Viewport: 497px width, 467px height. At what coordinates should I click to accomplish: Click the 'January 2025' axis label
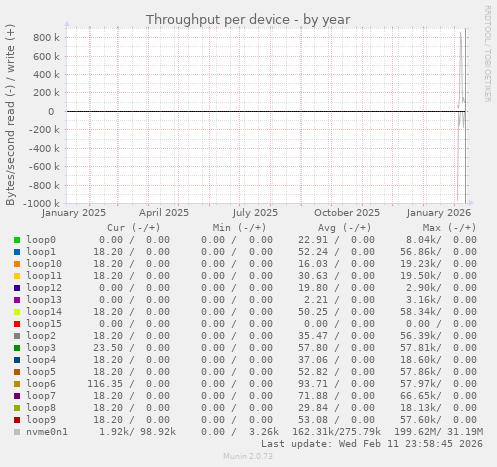74,213
